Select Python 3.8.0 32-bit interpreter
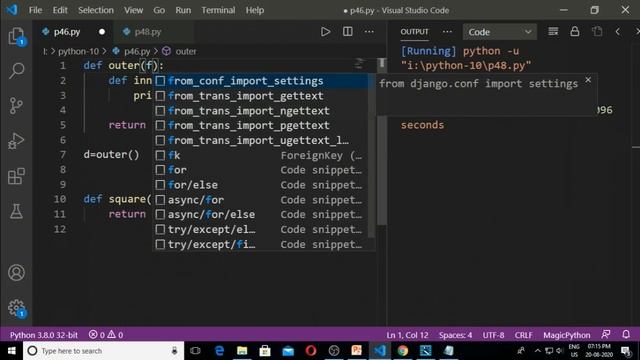 pyautogui.click(x=44, y=335)
